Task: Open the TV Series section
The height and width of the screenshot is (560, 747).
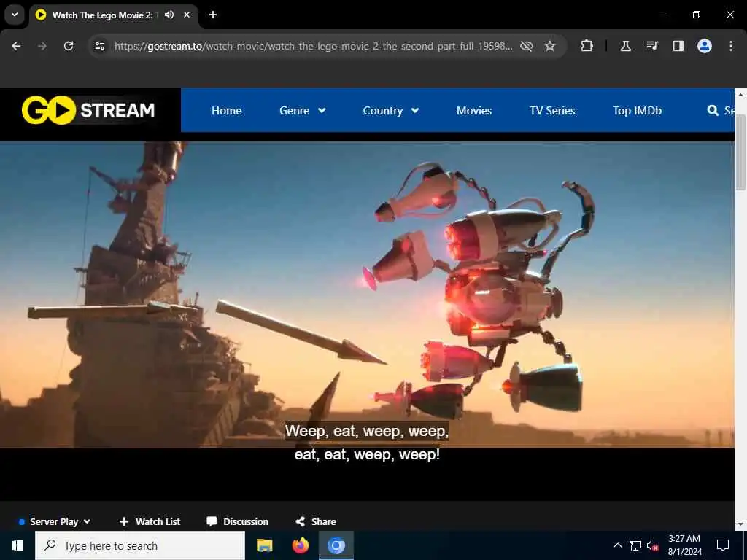Action: pos(552,111)
